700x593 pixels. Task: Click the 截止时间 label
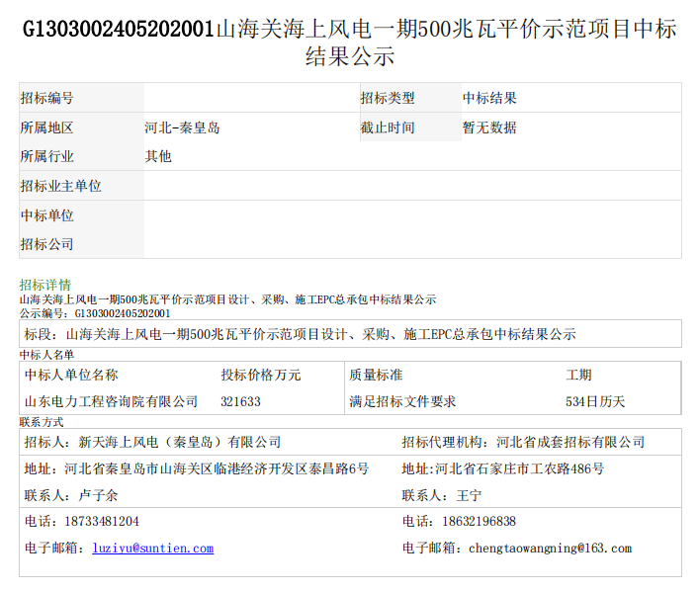point(388,127)
